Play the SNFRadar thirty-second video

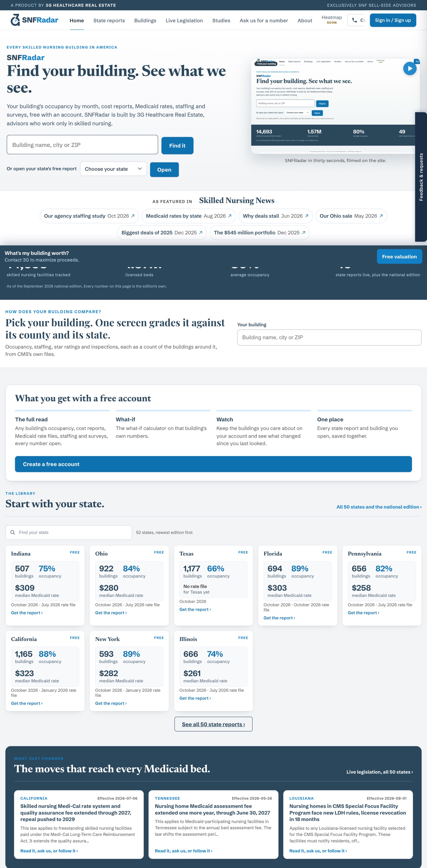(409, 68)
